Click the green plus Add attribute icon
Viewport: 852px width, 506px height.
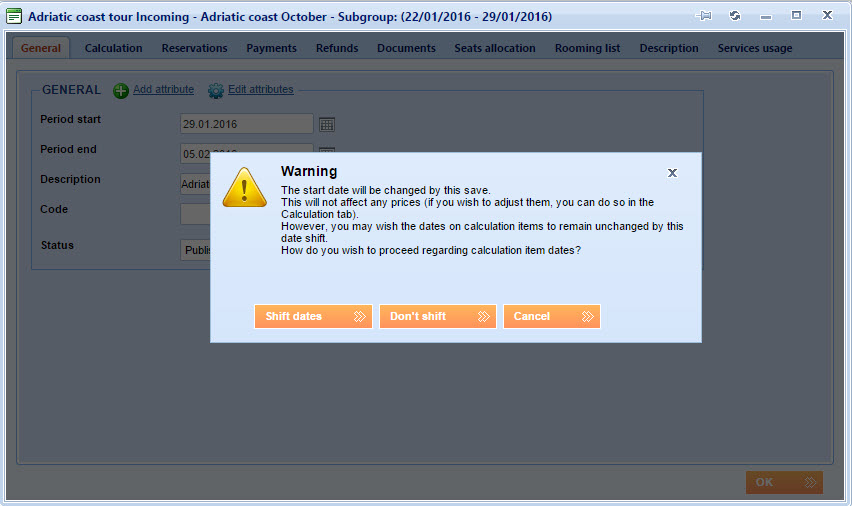(x=121, y=90)
